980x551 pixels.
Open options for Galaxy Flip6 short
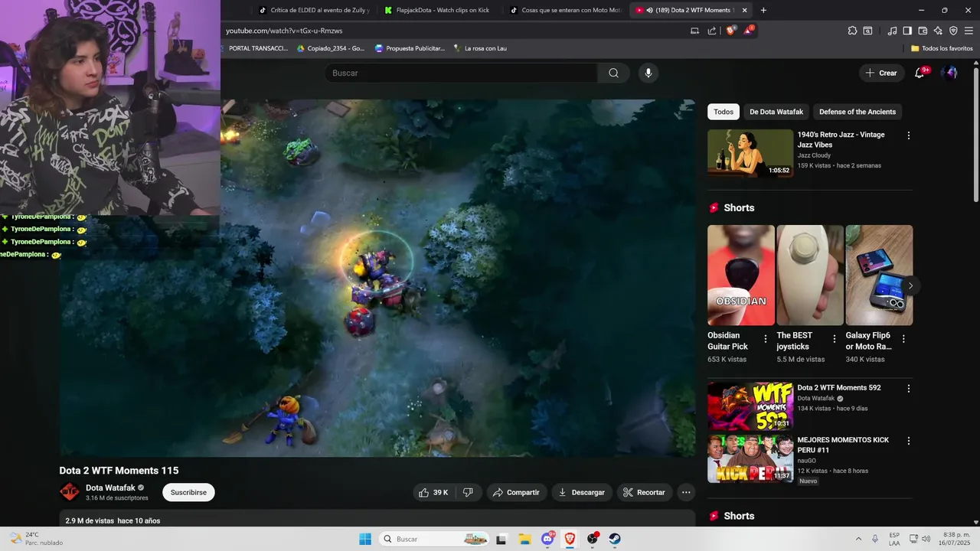coord(903,338)
